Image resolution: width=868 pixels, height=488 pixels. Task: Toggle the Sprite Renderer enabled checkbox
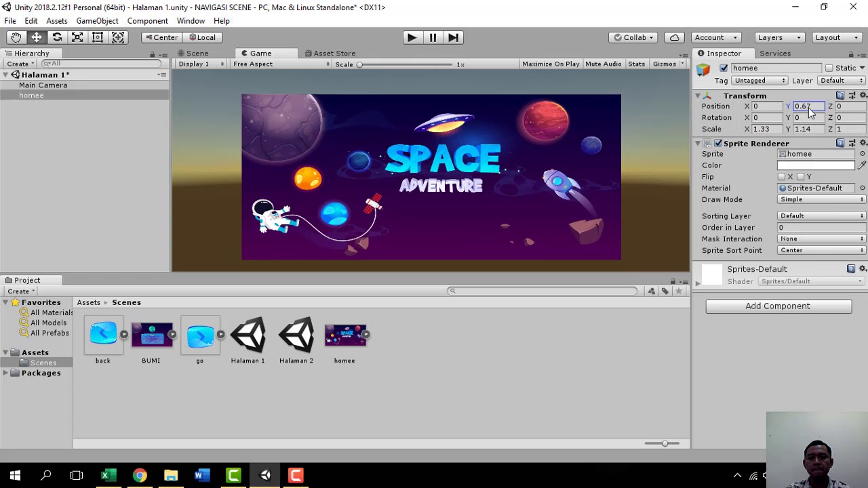[718, 143]
